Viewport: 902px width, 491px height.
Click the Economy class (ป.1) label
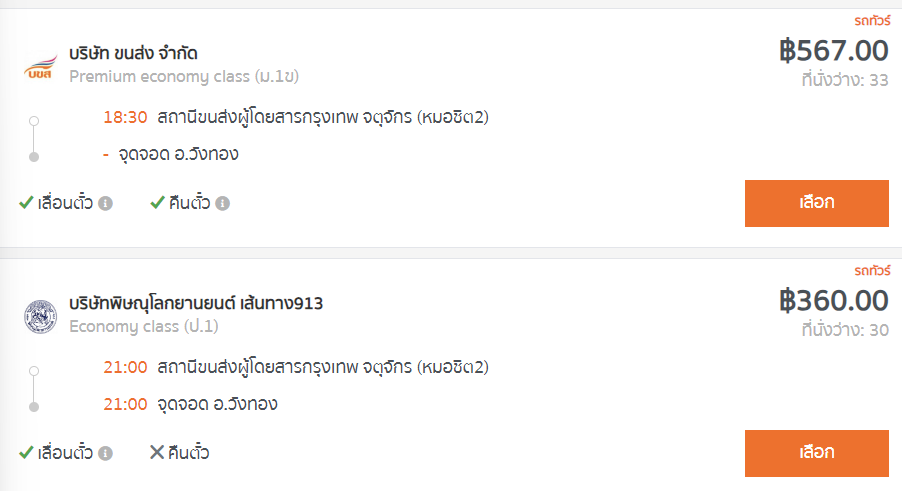tap(144, 327)
